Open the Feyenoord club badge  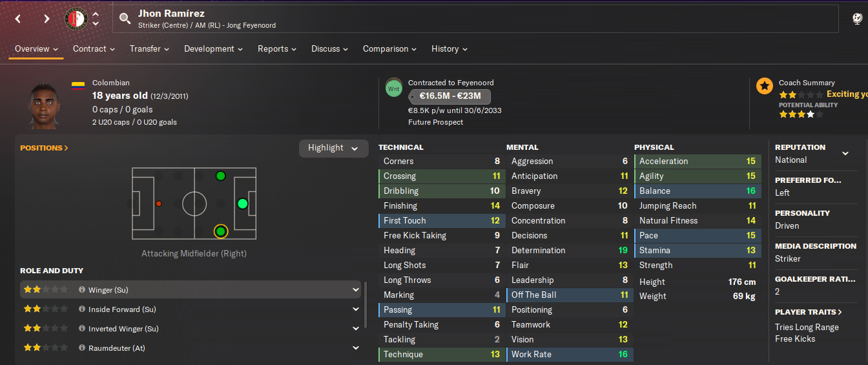coord(76,19)
